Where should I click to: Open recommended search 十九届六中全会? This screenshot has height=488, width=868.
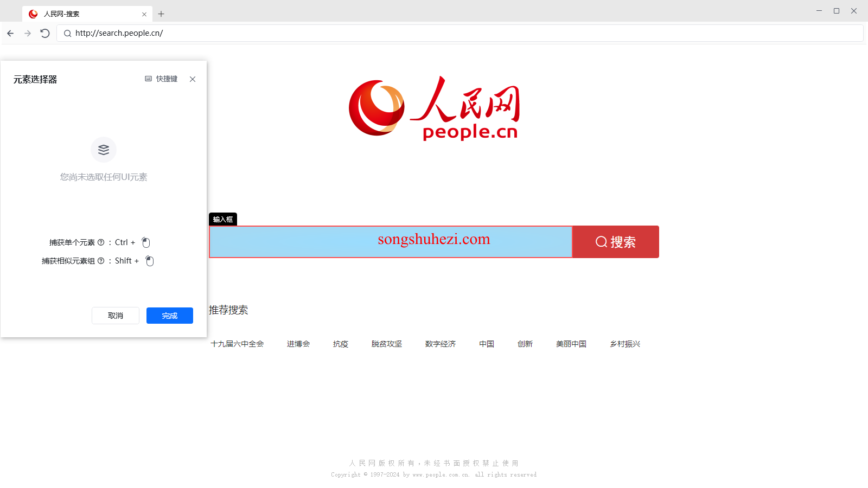237,344
